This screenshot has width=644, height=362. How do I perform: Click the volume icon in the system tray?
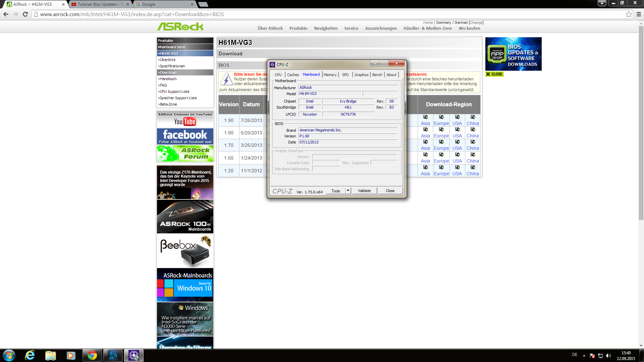[x=608, y=356]
